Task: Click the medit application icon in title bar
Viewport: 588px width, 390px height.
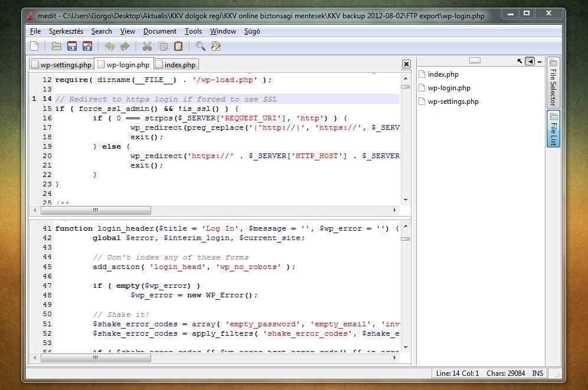Action: (30, 16)
